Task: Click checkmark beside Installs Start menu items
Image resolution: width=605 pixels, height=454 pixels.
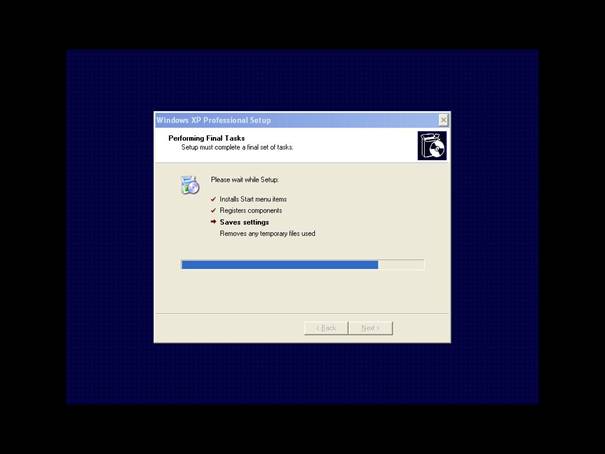Action: point(213,199)
